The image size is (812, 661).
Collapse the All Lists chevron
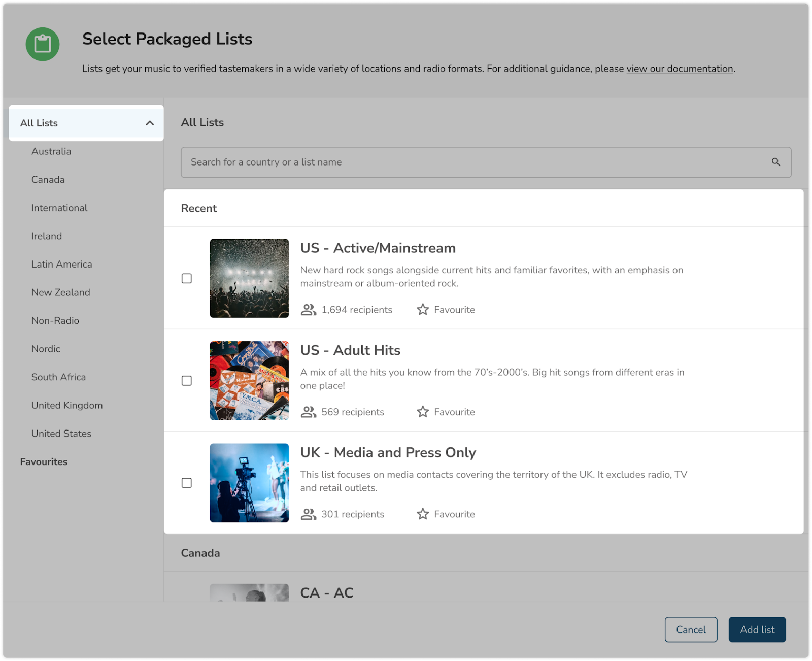pyautogui.click(x=150, y=123)
